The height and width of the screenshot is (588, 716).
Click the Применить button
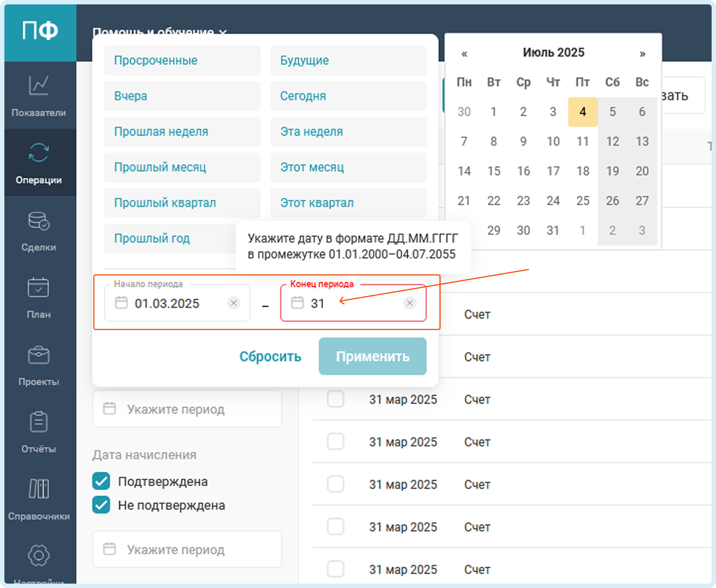[x=373, y=356]
